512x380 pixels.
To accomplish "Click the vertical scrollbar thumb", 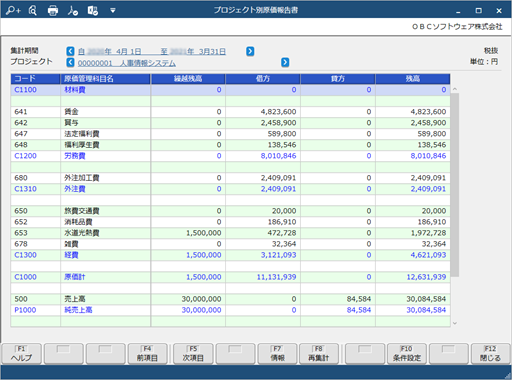I will pos(455,185).
